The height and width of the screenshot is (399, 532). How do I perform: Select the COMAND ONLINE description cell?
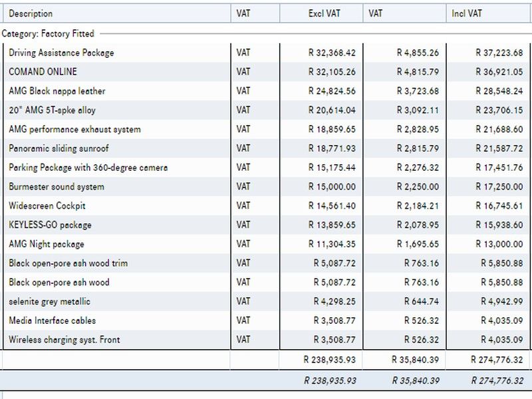click(43, 72)
